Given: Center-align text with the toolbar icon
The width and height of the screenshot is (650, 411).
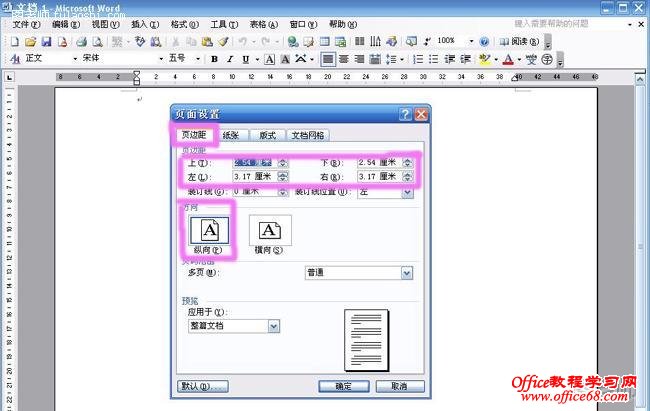Looking at the screenshot, I should pyautogui.click(x=345, y=59).
